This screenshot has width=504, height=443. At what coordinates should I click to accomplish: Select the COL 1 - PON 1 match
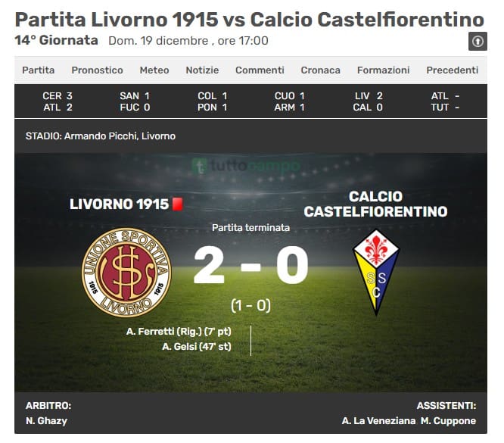coord(213,101)
